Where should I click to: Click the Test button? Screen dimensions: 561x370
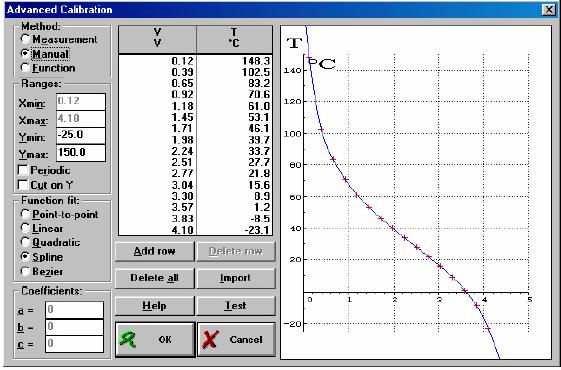pos(236,306)
